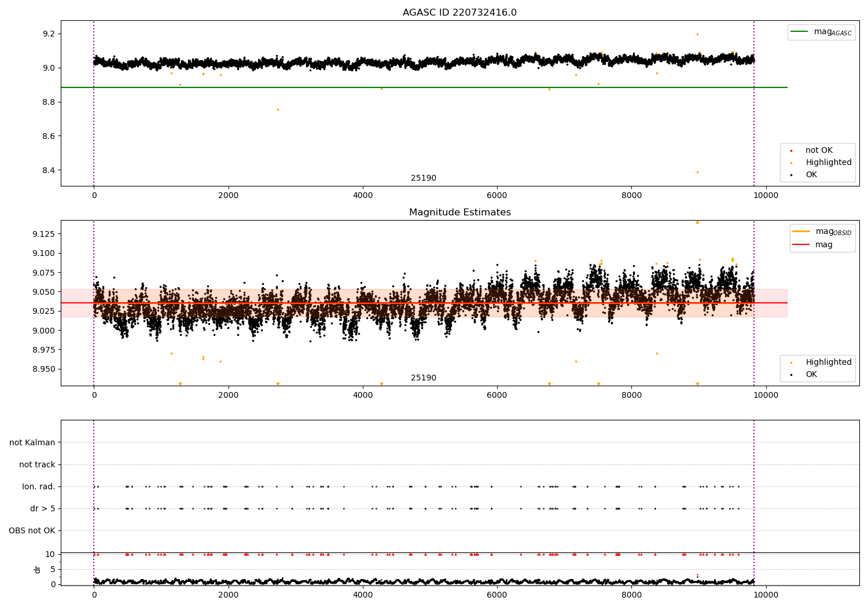Viewport: 868px width, 608px height.
Task: Click 'Highlighted' in the middle plot legend
Action: pos(829,362)
